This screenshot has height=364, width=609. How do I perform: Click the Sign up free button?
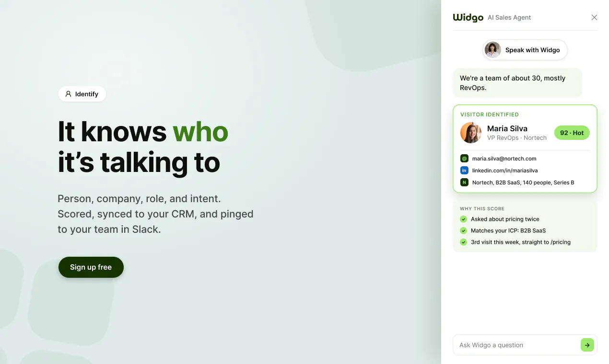(x=91, y=267)
